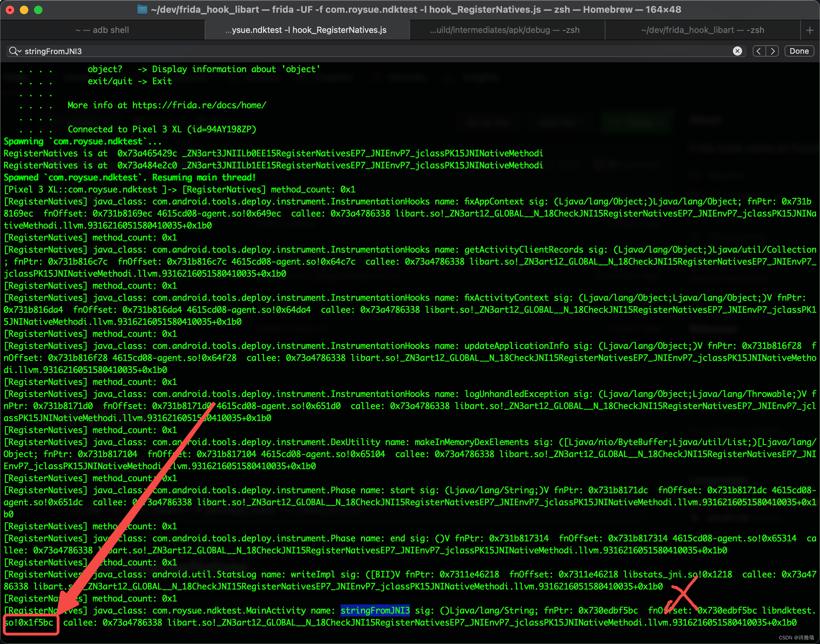Click the 'Connected to Pixel 3 XL' line
This screenshot has height=644, width=820.
[162, 129]
